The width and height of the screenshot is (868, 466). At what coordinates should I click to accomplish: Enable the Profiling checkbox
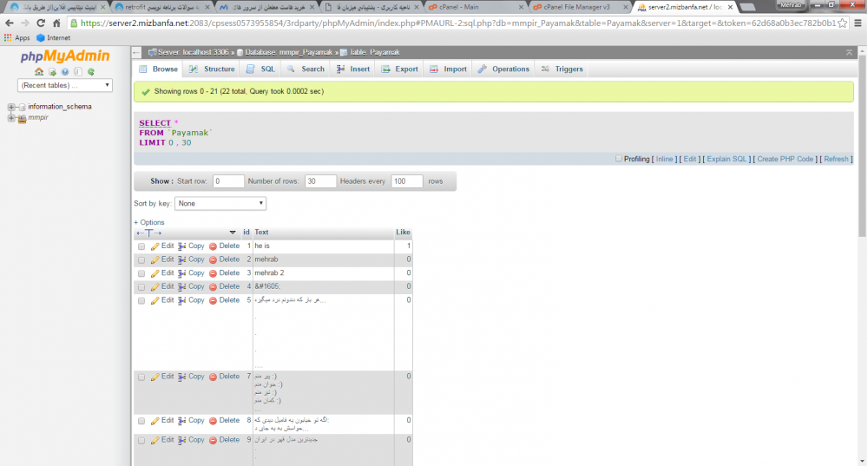pyautogui.click(x=619, y=159)
